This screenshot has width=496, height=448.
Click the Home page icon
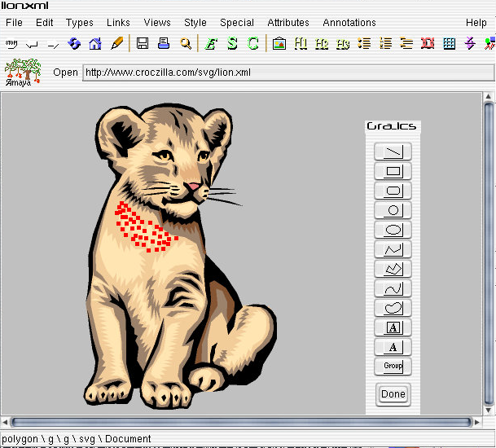[x=95, y=43]
